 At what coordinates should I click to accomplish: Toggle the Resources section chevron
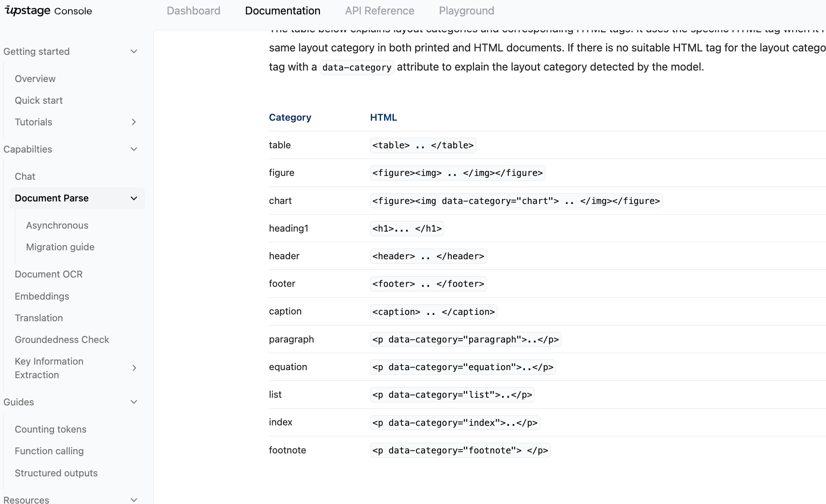(x=134, y=500)
